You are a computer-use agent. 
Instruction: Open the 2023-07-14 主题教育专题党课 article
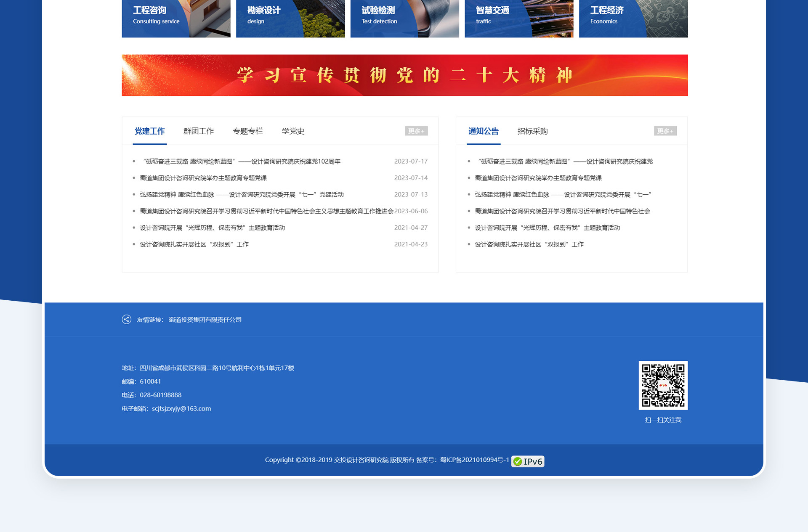click(203, 178)
